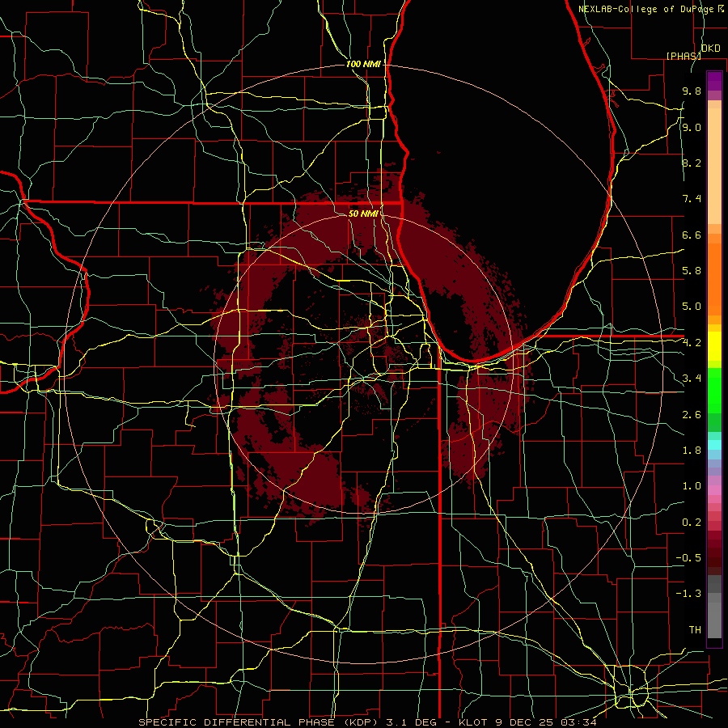
Task: Click the 0.2 value on the color scale
Action: (x=692, y=523)
